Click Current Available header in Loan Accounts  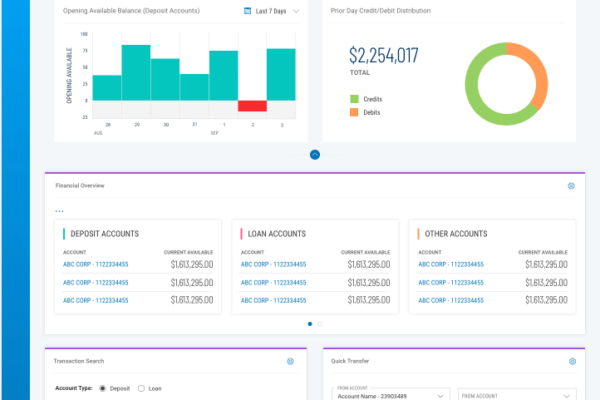point(365,252)
